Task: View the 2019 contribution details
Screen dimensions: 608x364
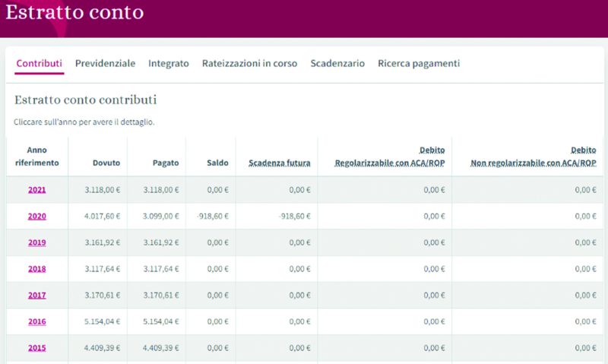Action: 37,242
